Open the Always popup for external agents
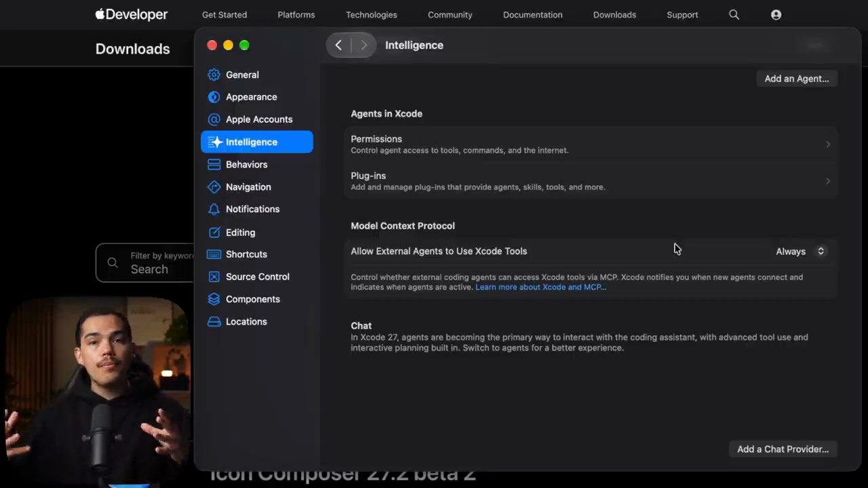Viewport: 868px width, 488px height. point(800,251)
